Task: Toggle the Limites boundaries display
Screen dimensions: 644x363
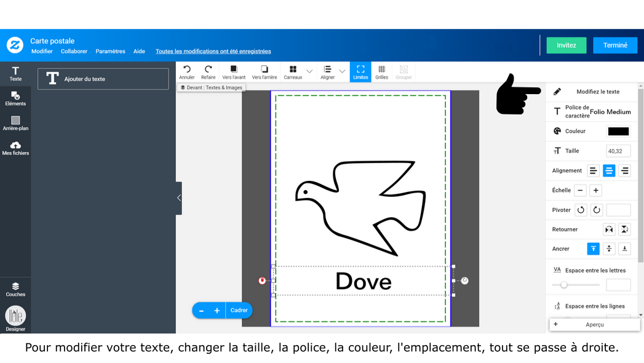Action: pyautogui.click(x=360, y=72)
